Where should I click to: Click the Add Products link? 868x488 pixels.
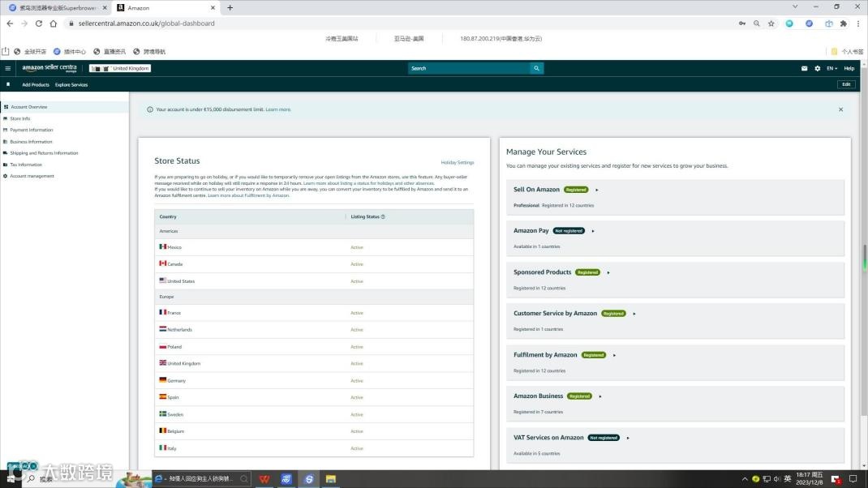point(36,84)
